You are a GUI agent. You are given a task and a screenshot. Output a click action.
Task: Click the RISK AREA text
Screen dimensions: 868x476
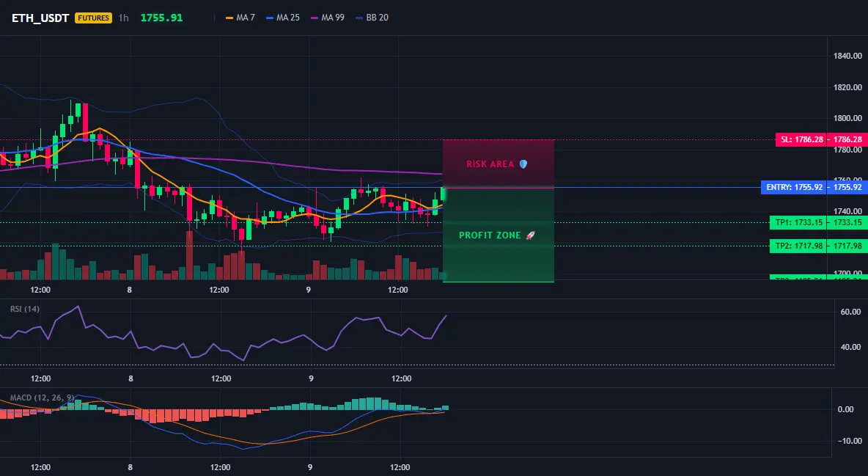[490, 164]
